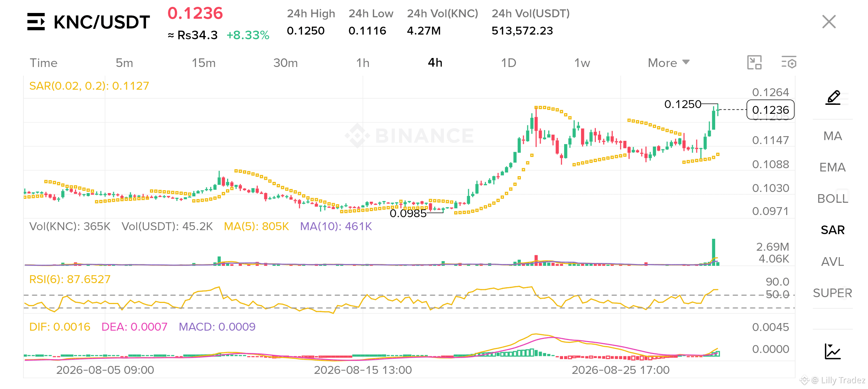Image resolution: width=868 pixels, height=389 pixels.
Task: Click the DIF: 0.0016 label
Action: (x=60, y=327)
